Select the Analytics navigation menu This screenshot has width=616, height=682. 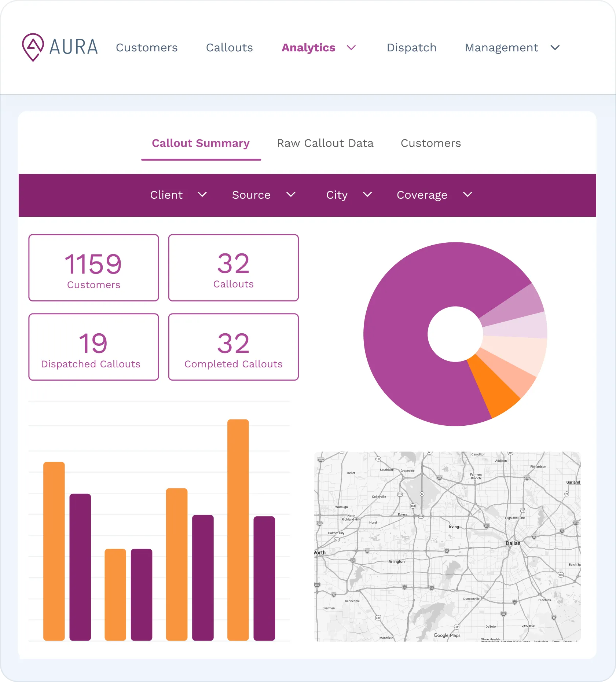[308, 48]
